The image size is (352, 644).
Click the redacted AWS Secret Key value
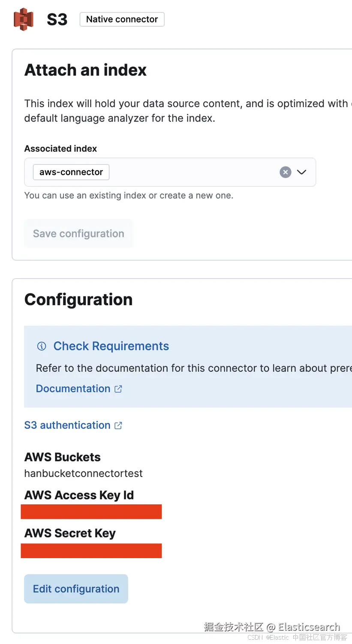[91, 551]
